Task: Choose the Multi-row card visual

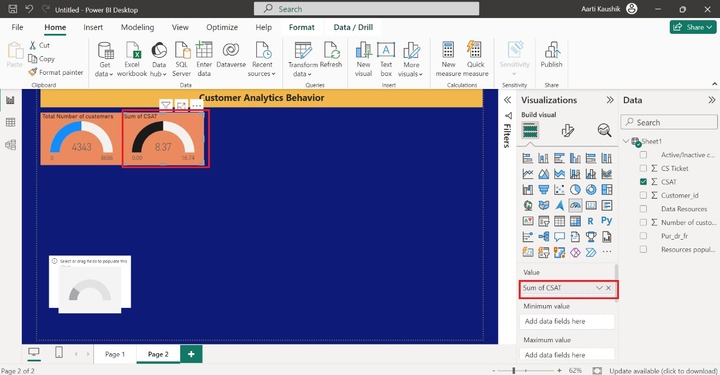Action: [607, 205]
